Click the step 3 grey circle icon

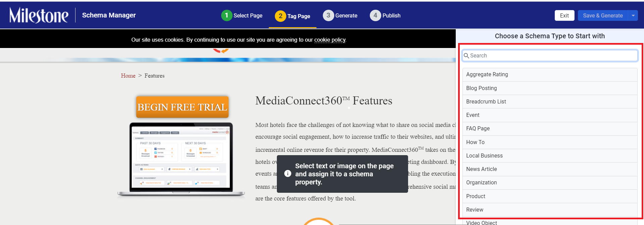328,15
